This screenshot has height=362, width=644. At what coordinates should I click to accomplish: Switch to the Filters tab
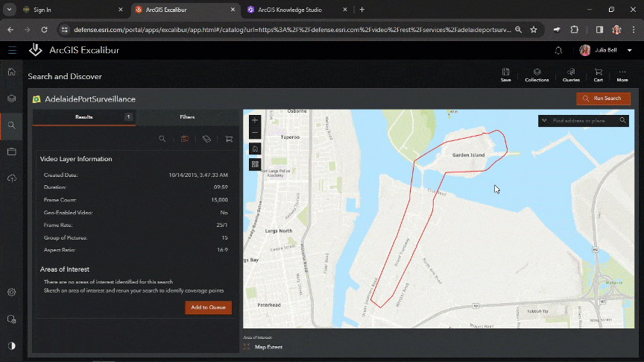click(x=187, y=117)
